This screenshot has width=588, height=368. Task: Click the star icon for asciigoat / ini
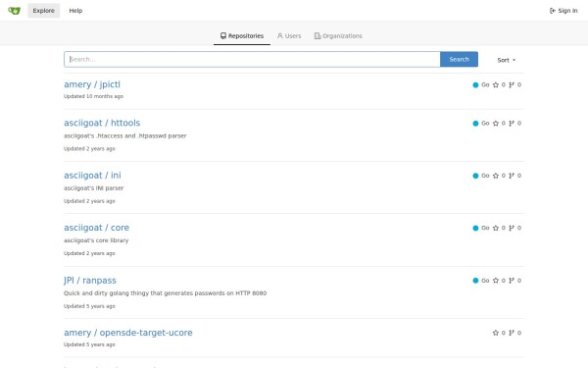click(495, 176)
